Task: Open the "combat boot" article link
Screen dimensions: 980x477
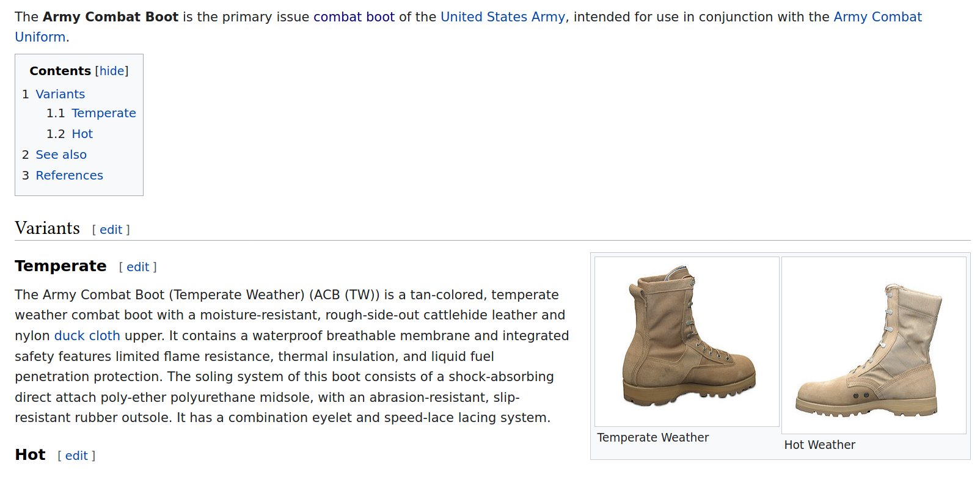Action: coord(354,17)
